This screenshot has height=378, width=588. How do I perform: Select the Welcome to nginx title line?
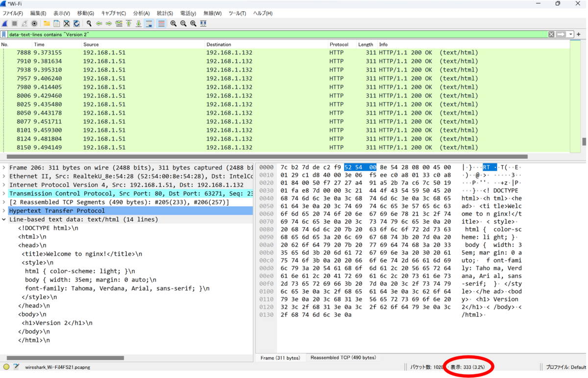(x=82, y=254)
